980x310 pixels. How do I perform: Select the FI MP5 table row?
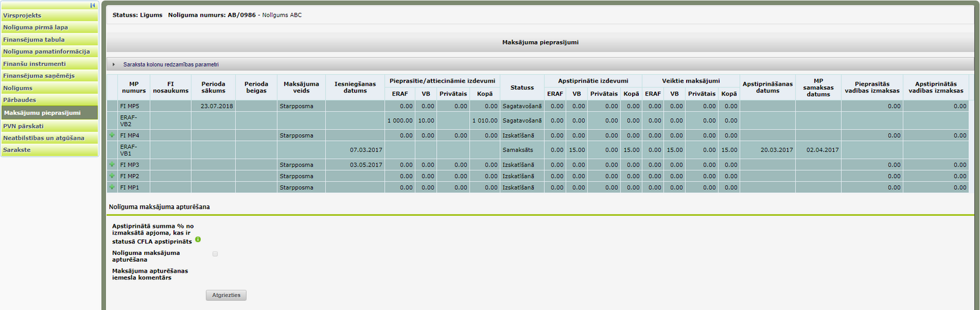click(x=538, y=106)
